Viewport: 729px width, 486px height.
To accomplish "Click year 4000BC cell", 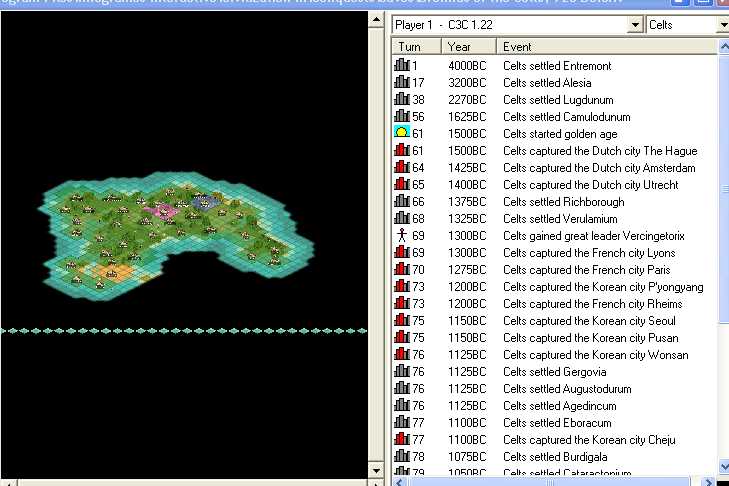I will point(467,66).
